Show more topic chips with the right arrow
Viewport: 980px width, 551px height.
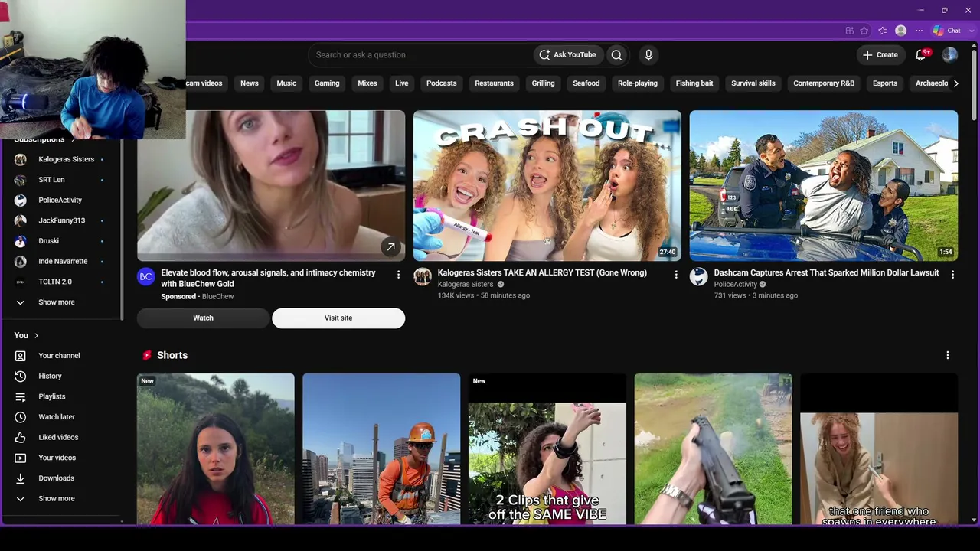point(955,83)
